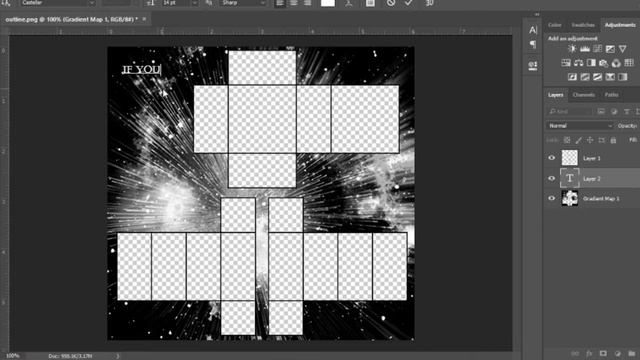Image resolution: width=640 pixels, height=360 pixels.
Task: Add a Threshold adjustment
Action: pos(598,77)
